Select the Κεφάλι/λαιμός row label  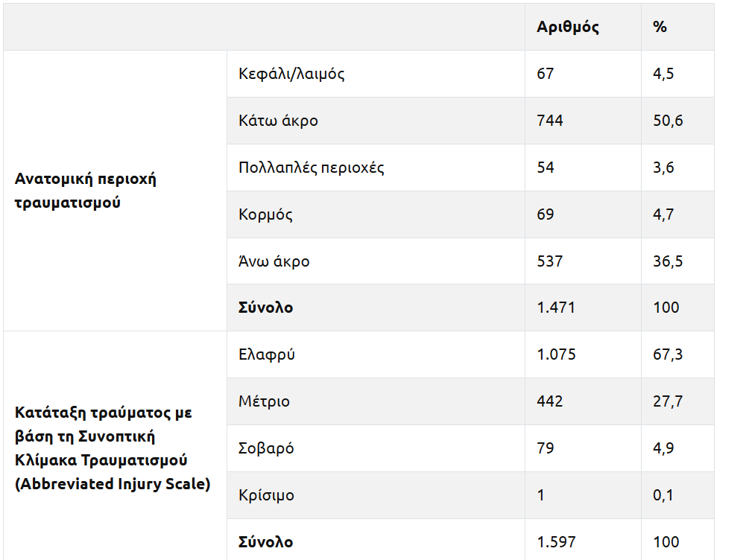click(291, 74)
